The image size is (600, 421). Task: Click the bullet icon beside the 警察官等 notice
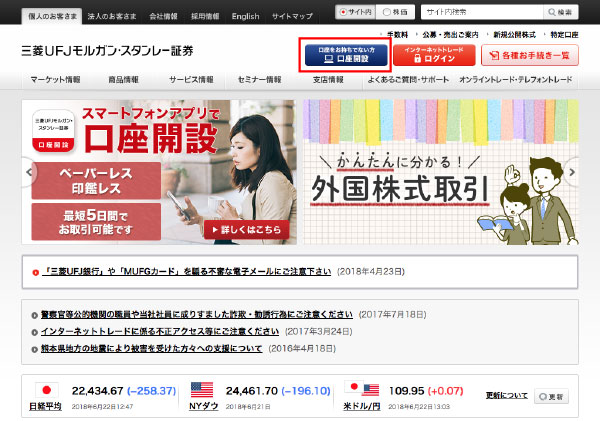(34, 315)
